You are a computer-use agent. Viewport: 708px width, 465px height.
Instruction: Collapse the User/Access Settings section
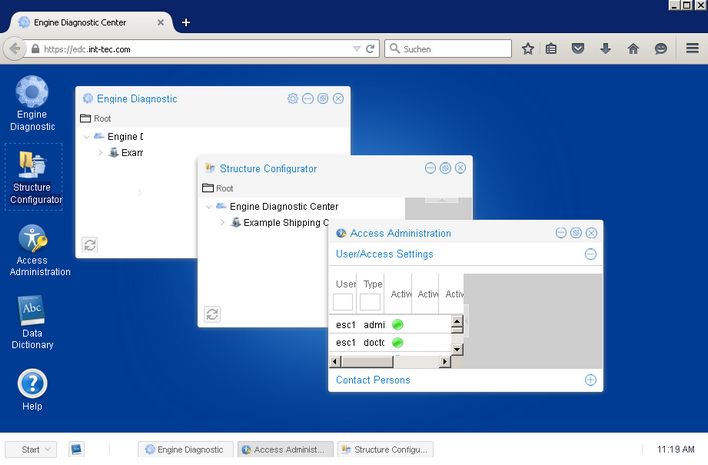590,254
